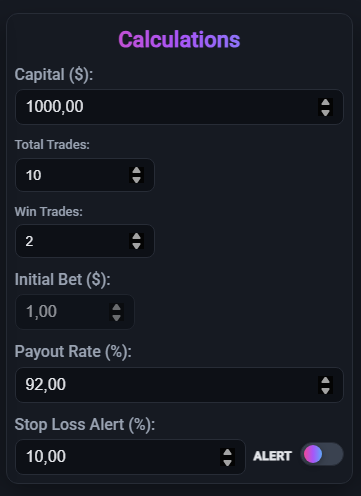Screen dimensions: 361x496
Task: Click the Capital ($) input field
Action: (179, 107)
